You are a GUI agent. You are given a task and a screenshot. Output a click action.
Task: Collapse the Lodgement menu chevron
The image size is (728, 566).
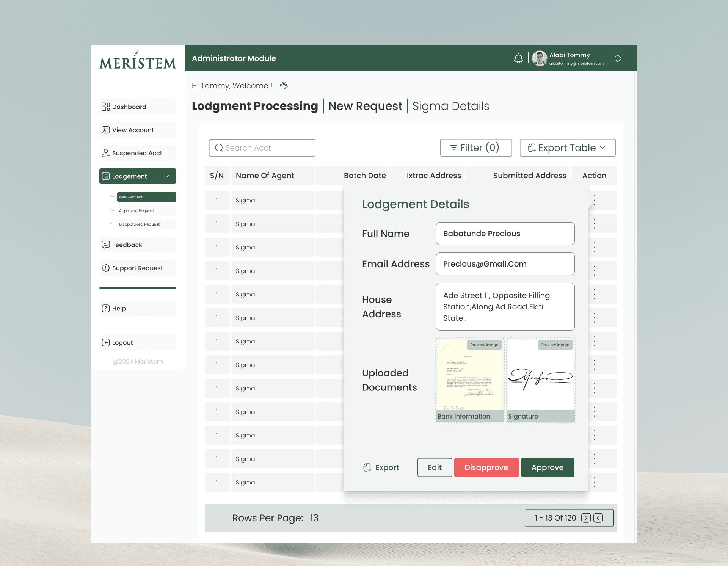click(x=167, y=176)
